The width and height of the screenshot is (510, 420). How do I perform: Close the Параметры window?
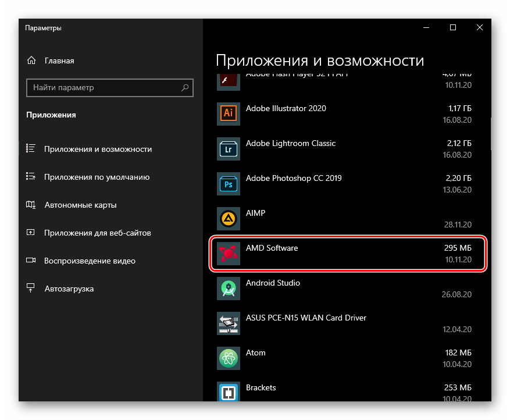pos(479,28)
